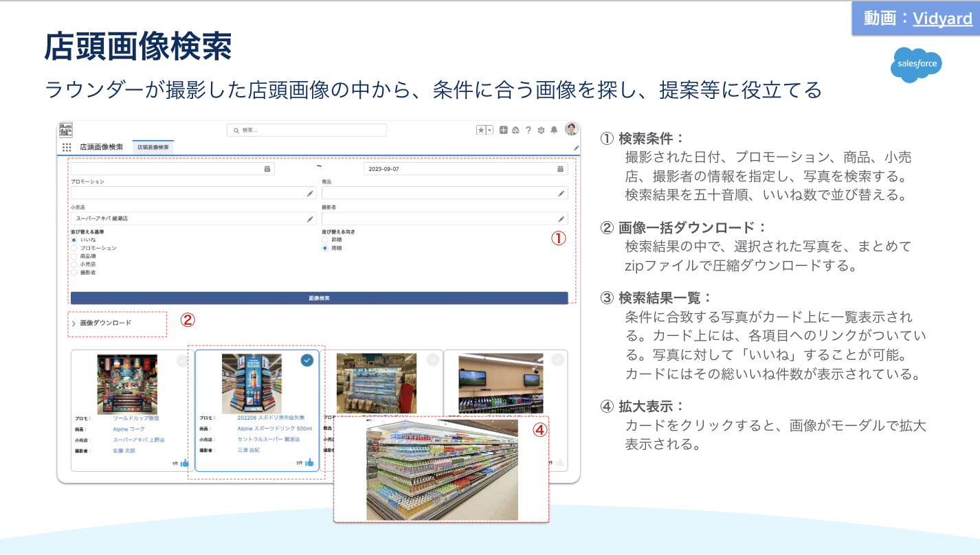
Task: Select the 店頭画像検索 navigation tab
Action: [x=153, y=147]
